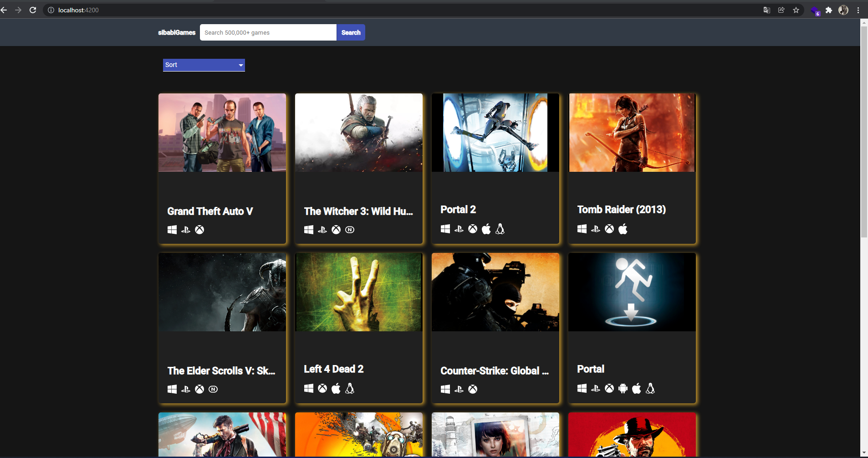
Task: Select the Xbox icon under The Witcher 3
Action: (x=336, y=230)
